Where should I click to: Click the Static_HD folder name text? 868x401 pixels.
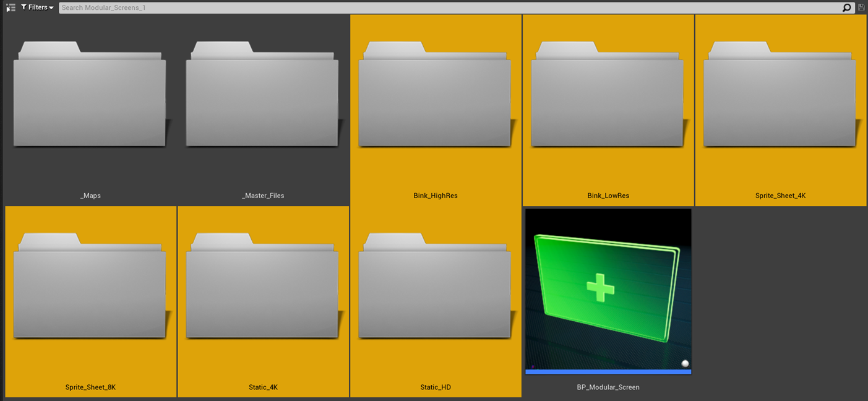coord(436,387)
